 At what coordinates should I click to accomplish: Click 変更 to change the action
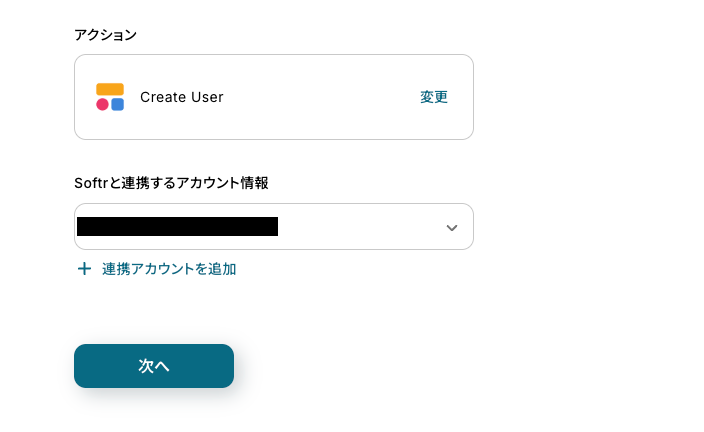[434, 97]
